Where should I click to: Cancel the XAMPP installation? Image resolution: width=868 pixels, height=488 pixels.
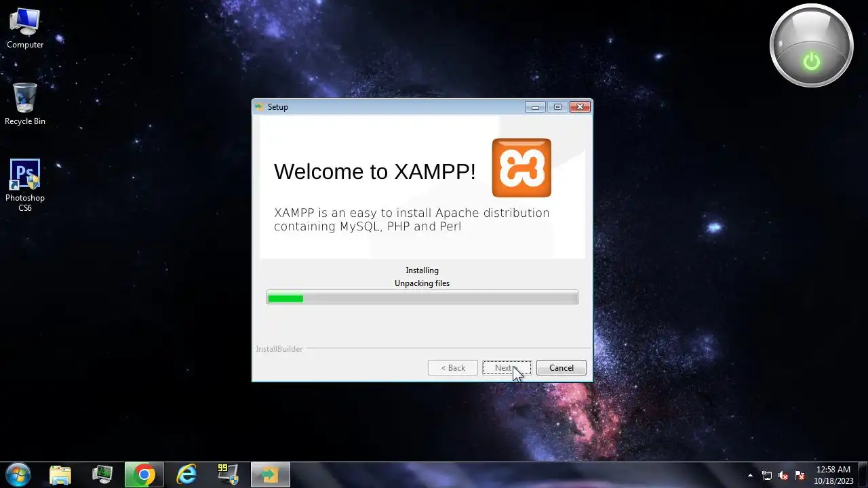coord(561,368)
